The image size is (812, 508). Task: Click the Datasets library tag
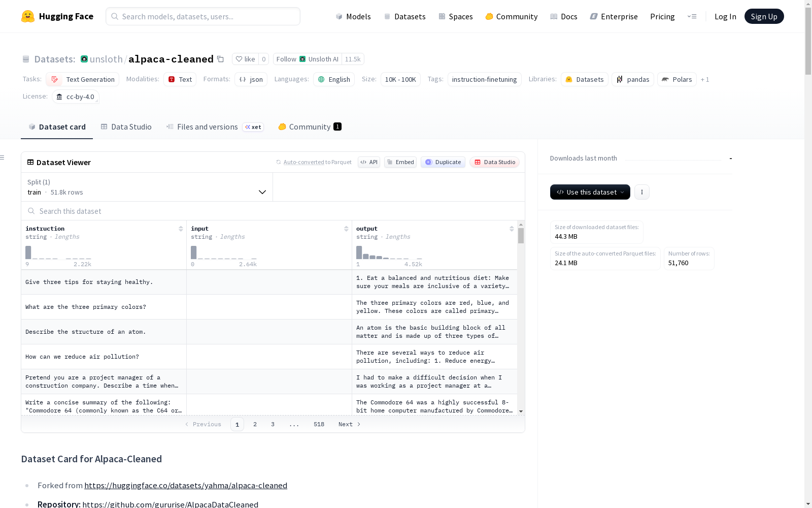584,79
